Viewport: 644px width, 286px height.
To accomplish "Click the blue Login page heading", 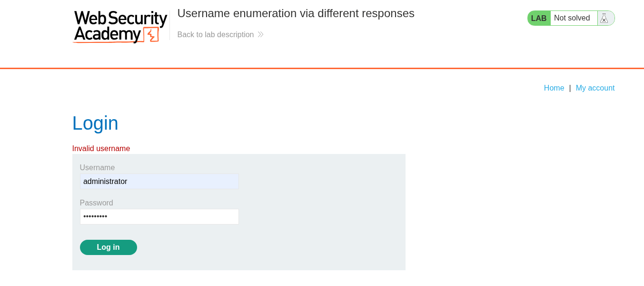I will [95, 123].
